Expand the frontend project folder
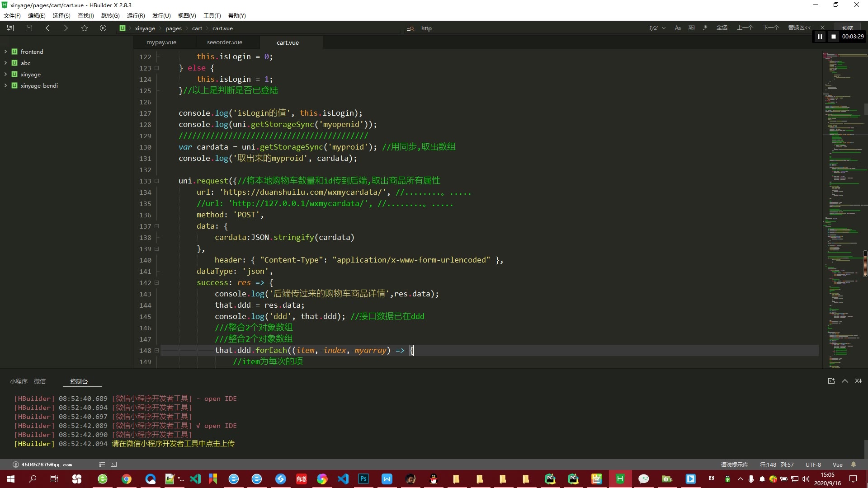This screenshot has height=488, width=868. pos(5,52)
